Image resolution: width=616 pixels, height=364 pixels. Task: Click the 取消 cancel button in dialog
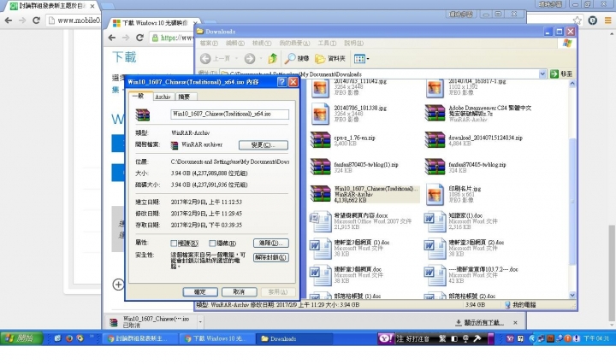point(239,292)
